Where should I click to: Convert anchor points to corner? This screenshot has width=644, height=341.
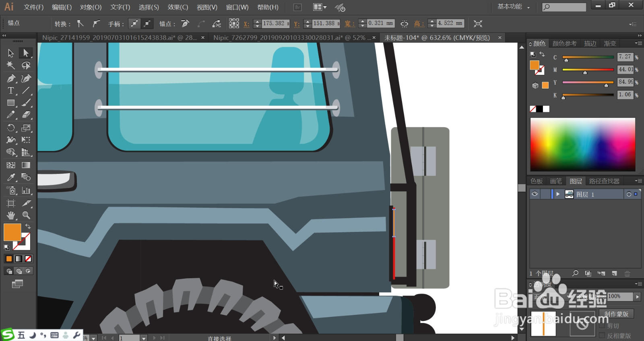(80, 24)
